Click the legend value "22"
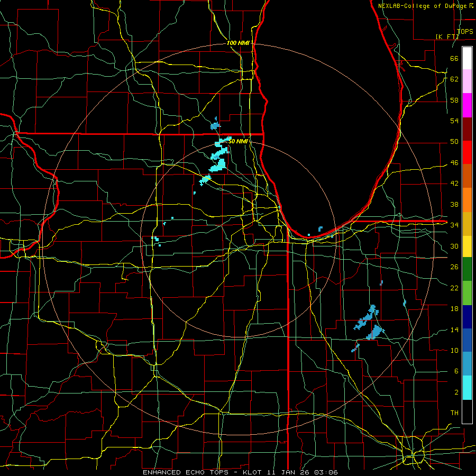The image size is (476, 476). tap(454, 288)
